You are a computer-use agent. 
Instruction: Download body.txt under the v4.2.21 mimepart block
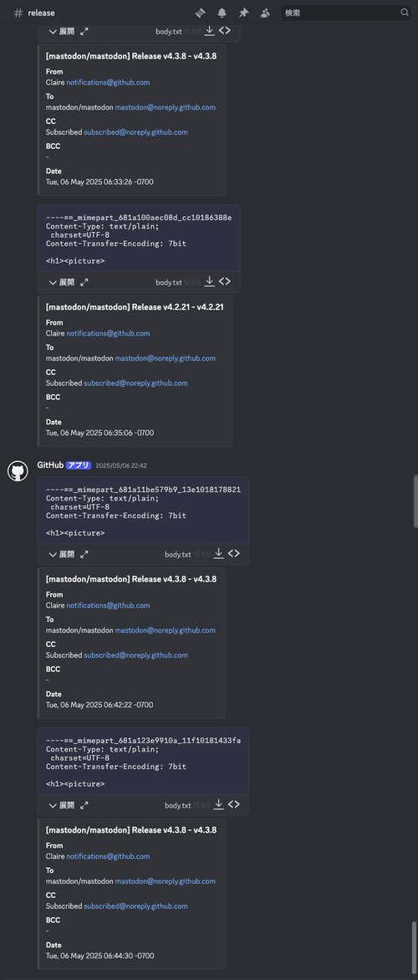click(x=210, y=282)
